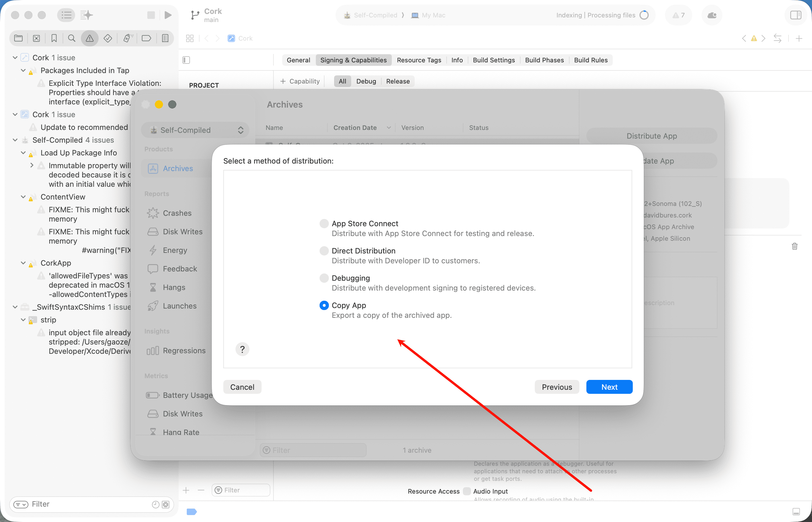The width and height of the screenshot is (812, 522).
Task: Switch to the Build Settings tab
Action: click(494, 60)
